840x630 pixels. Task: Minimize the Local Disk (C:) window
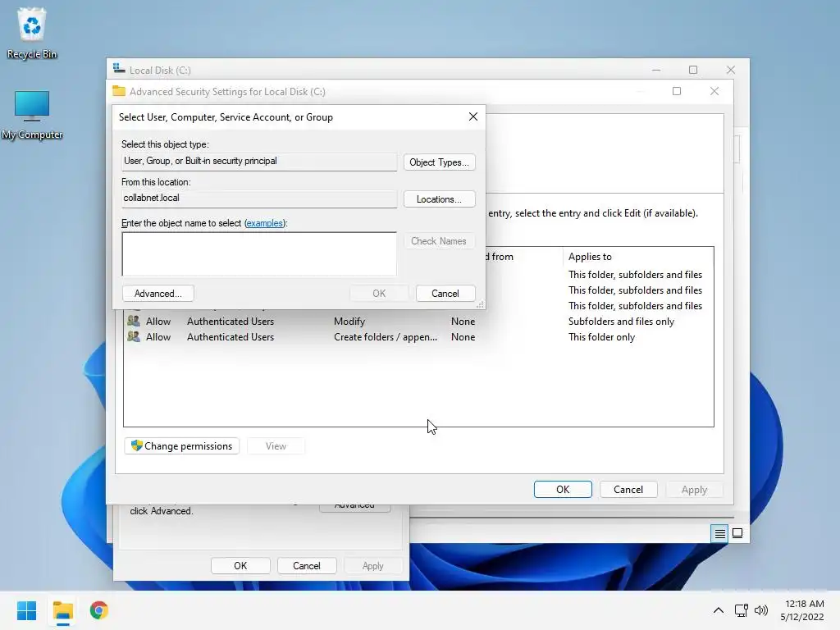click(655, 70)
